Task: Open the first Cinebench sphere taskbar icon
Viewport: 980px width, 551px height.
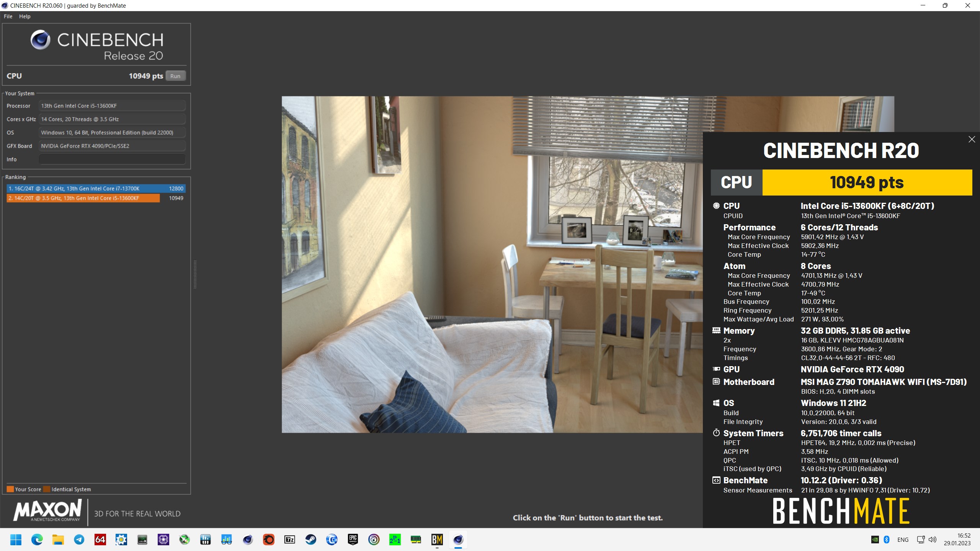Action: click(248, 540)
